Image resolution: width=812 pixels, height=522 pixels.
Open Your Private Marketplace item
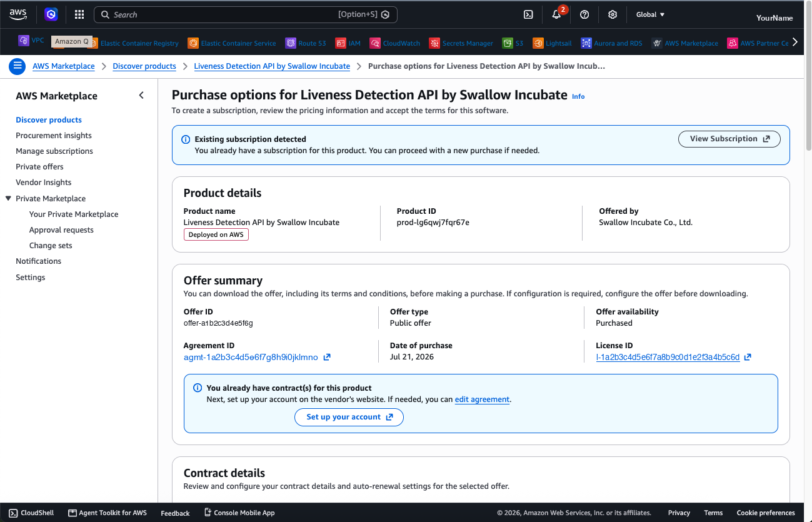pos(74,214)
